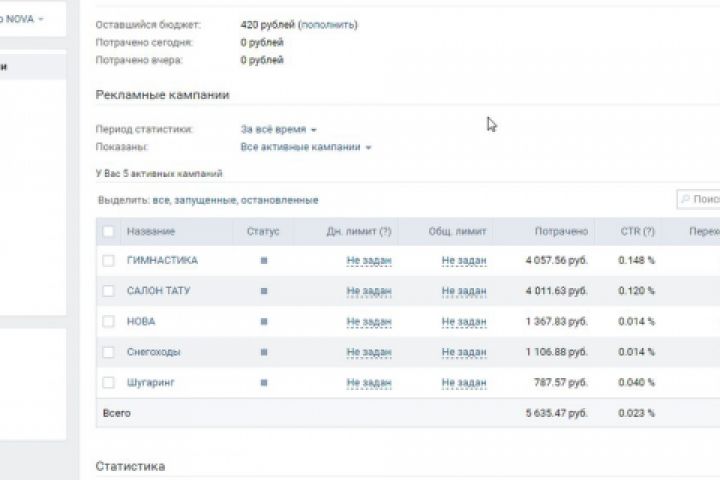The width and height of the screenshot is (720, 480).
Task: Click the Снегоходы campaign status icon
Action: click(x=264, y=352)
